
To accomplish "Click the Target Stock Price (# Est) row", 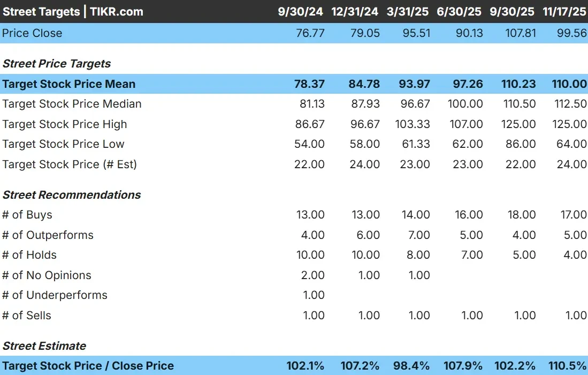I will point(68,164).
